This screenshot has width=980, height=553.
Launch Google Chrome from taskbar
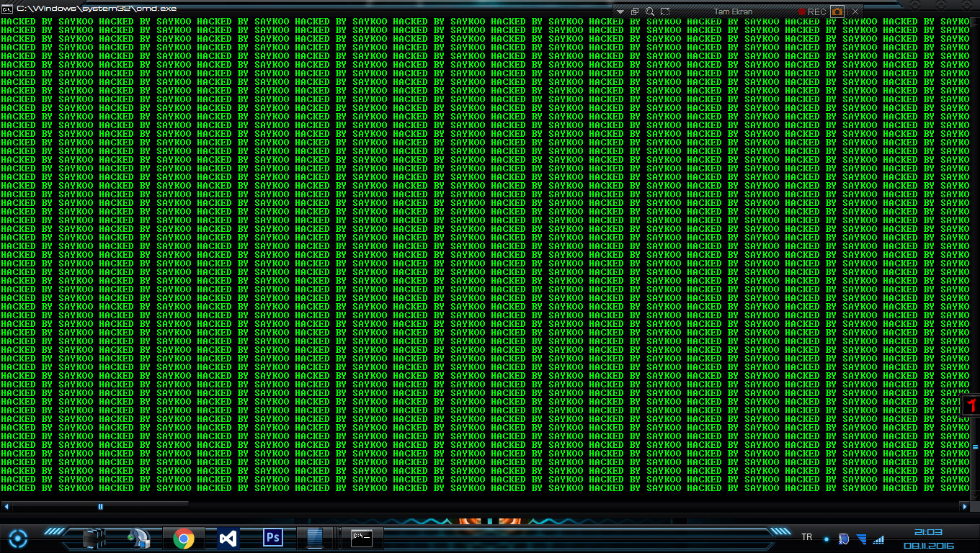[183, 538]
